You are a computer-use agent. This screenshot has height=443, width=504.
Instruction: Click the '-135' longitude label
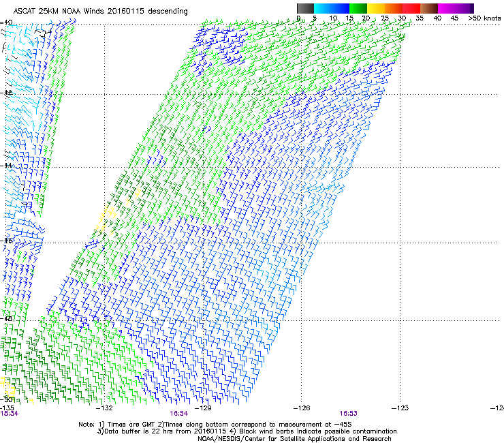tap(7, 408)
